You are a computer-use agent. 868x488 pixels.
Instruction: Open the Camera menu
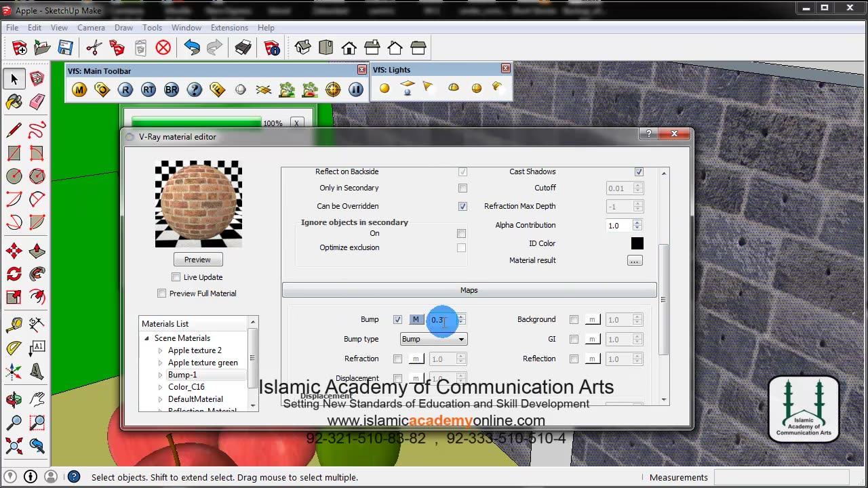pyautogui.click(x=91, y=28)
